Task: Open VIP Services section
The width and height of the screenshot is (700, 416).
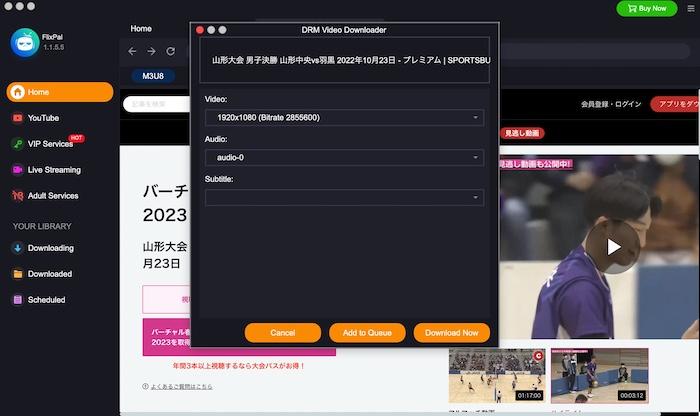Action: [x=50, y=144]
